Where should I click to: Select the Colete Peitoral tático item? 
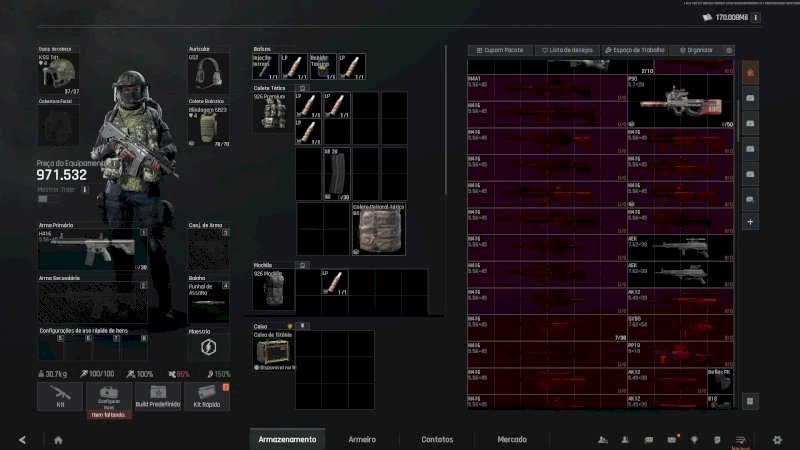point(379,229)
